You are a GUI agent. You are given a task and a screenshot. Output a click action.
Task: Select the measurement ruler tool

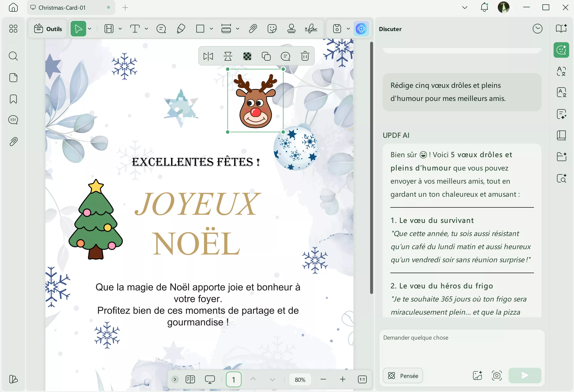pos(226,29)
